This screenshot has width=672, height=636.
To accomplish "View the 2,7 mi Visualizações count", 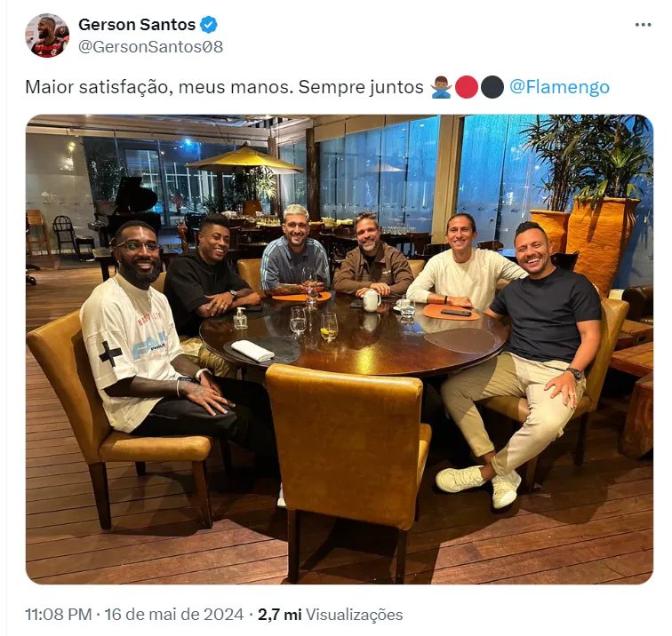I will [x=330, y=614].
